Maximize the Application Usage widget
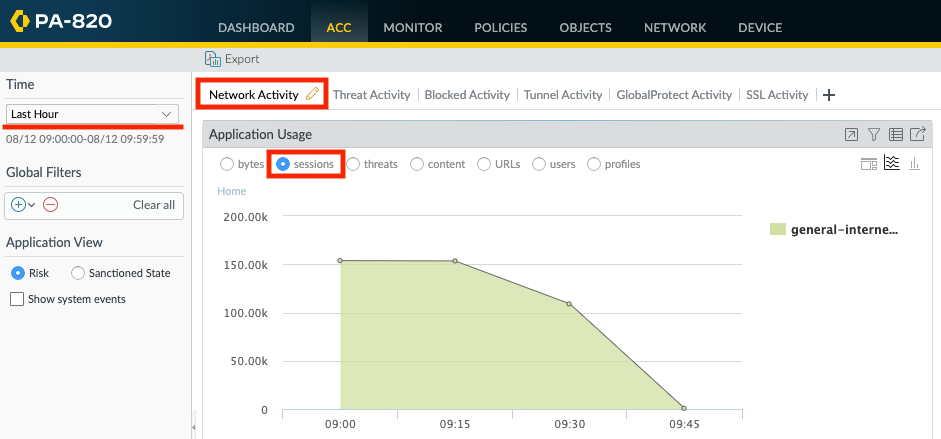 coord(851,134)
